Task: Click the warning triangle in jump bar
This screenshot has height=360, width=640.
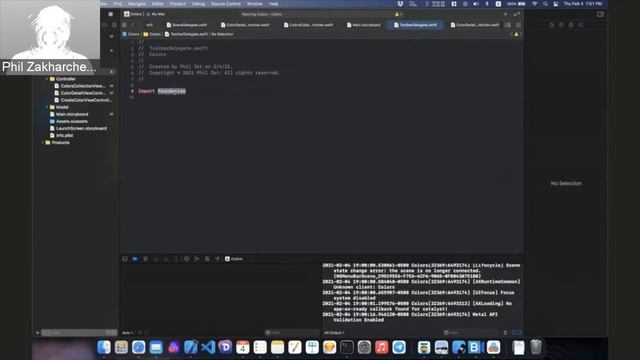Action: pyautogui.click(x=516, y=34)
